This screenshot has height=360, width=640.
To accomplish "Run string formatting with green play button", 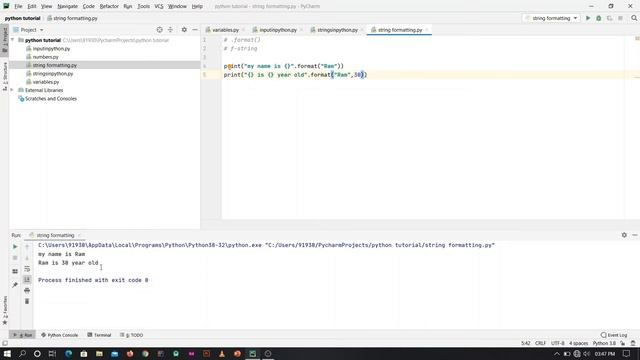I will point(588,18).
